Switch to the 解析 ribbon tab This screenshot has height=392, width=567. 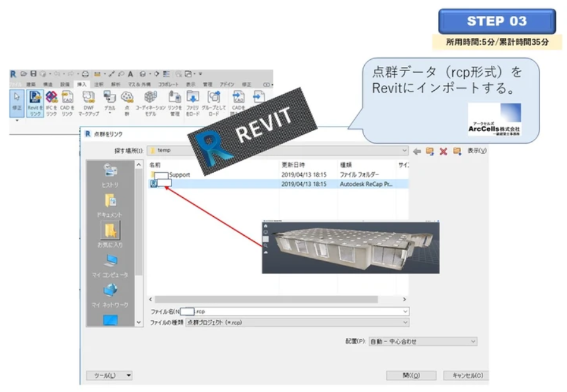[x=116, y=84]
